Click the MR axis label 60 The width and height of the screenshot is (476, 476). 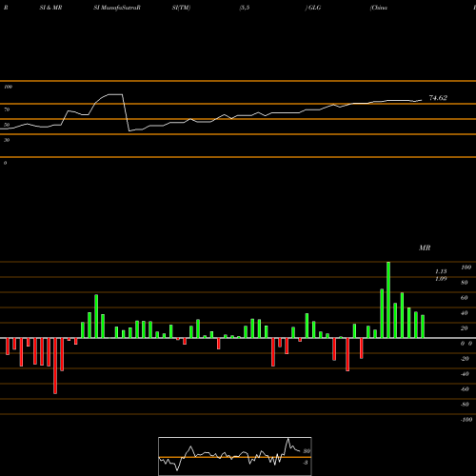click(x=465, y=298)
